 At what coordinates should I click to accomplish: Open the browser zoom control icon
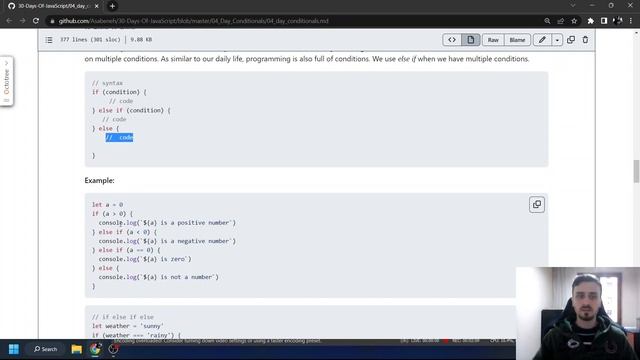[x=547, y=21]
